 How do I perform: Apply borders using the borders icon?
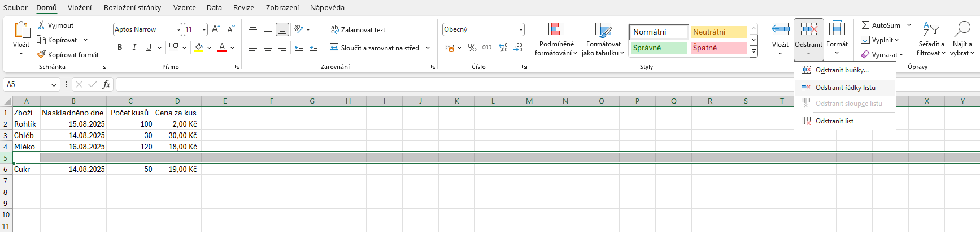pos(173,48)
